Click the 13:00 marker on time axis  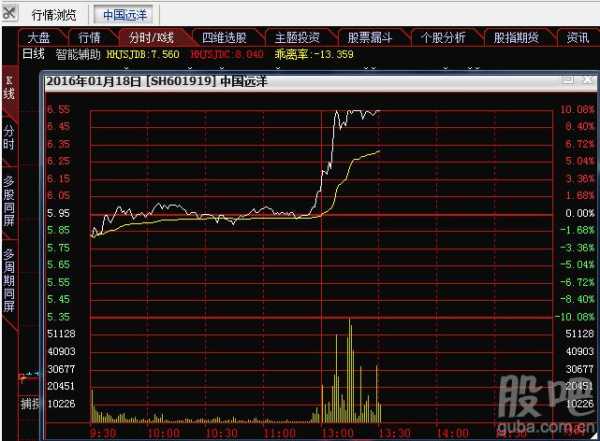[338, 434]
